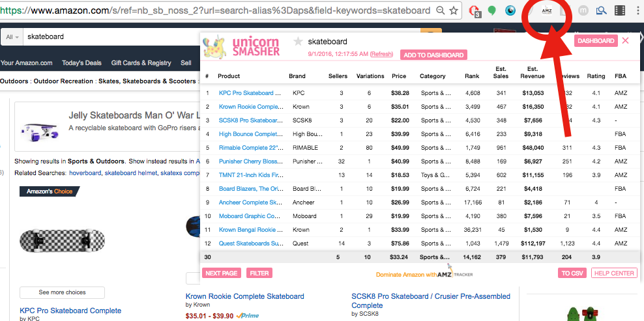644x321 pixels.
Task: Open 'Punisher Cherry Bloss...' product link
Action: click(x=251, y=161)
